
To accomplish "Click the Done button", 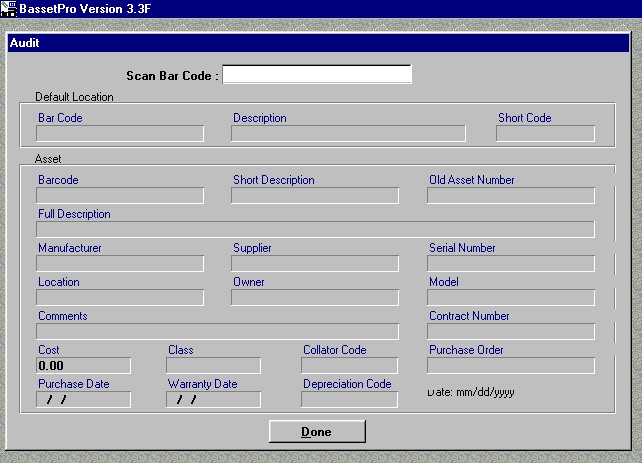I will coord(317,431).
